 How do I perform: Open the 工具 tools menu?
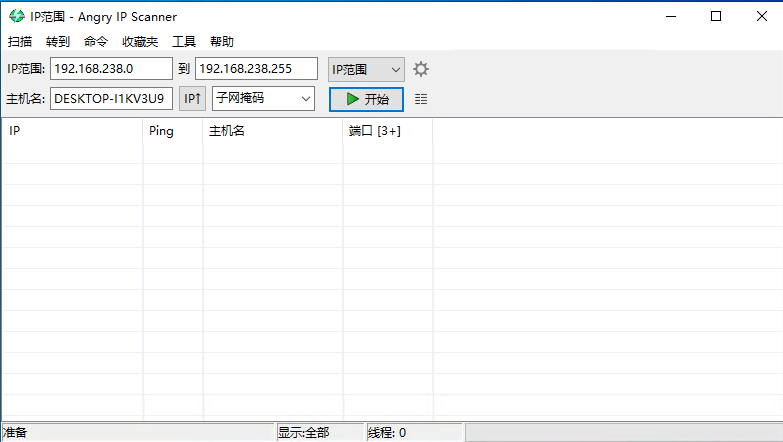pos(184,41)
